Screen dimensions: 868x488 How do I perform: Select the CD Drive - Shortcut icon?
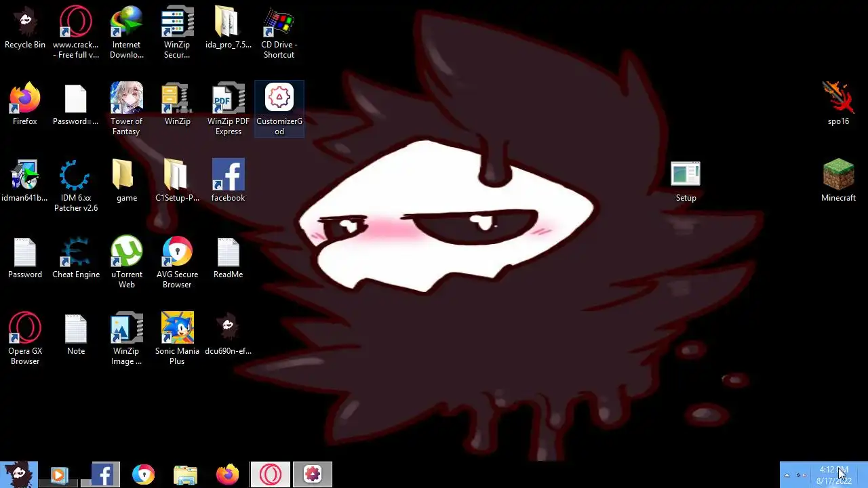(279, 32)
